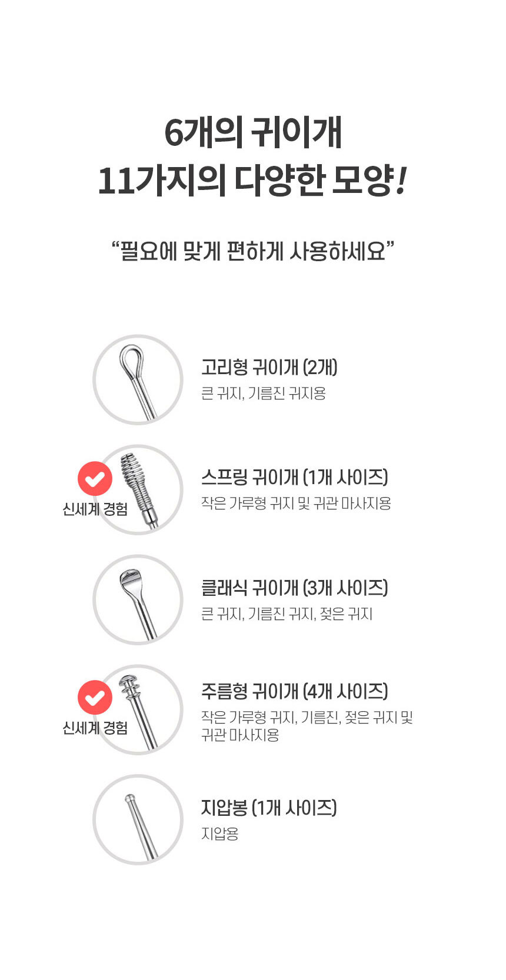Click the '클래식 귀이개 (3개 사이즈)' title
Screen dimensions: 506x980
tap(294, 588)
